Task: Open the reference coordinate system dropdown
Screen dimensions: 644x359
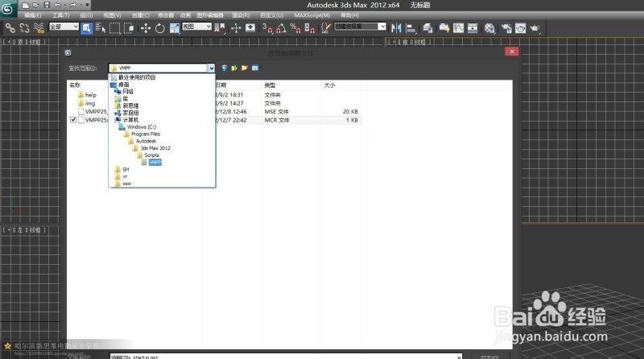Action: pos(196,27)
